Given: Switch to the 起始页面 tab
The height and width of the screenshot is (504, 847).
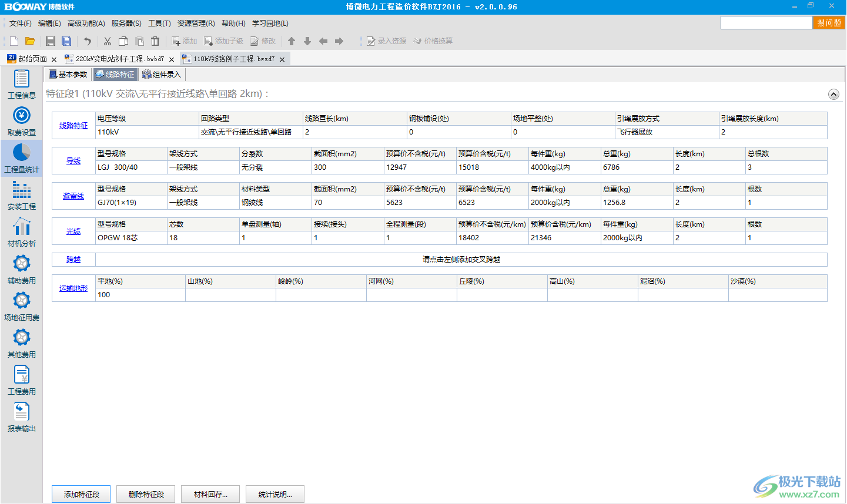Looking at the screenshot, I should point(32,59).
